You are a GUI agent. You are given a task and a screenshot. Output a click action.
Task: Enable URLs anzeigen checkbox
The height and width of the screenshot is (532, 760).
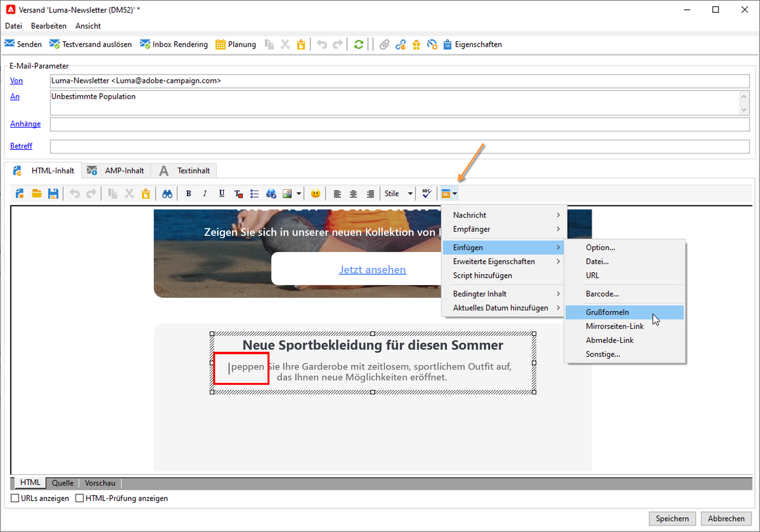click(x=15, y=498)
